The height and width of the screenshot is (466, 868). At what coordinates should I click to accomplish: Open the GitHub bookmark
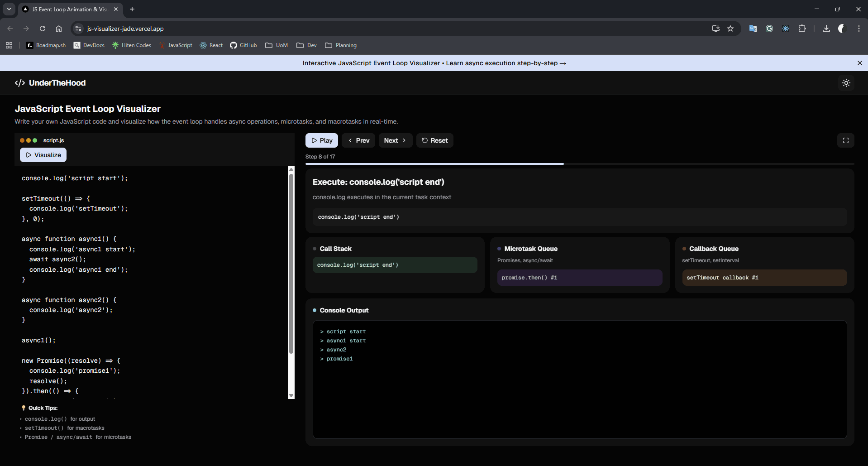tap(243, 45)
